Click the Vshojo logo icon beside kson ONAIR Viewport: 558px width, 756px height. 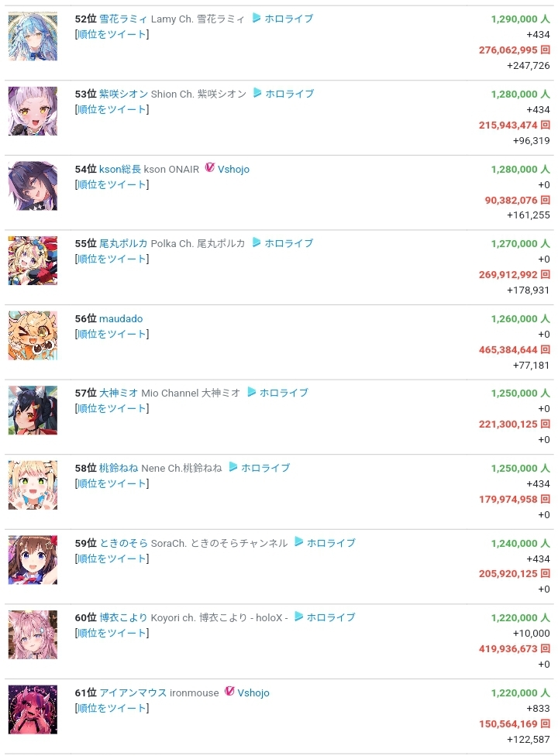coord(209,168)
